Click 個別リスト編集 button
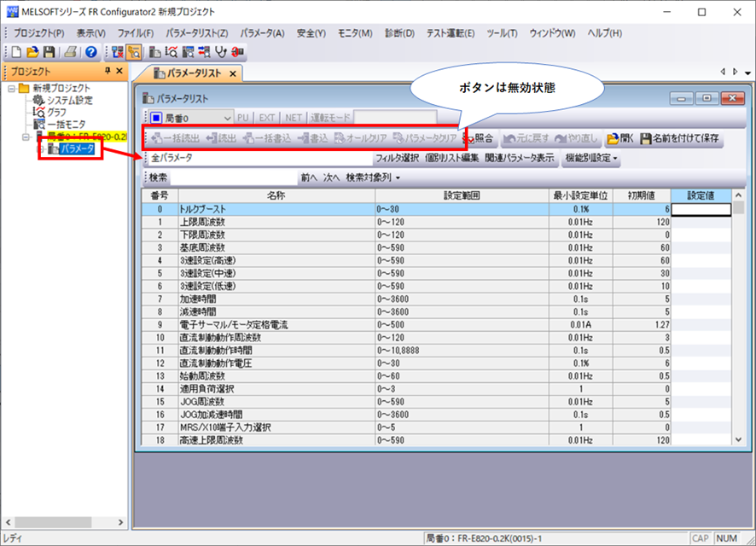Viewport: 756px width, 546px height. (451, 158)
